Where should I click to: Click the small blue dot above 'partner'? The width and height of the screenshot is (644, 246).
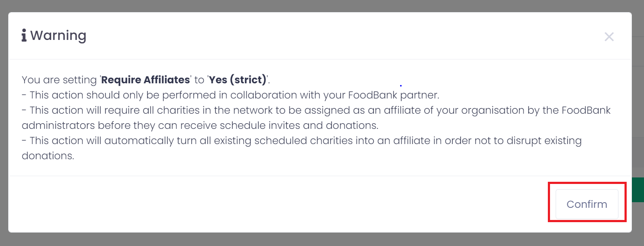point(401,86)
